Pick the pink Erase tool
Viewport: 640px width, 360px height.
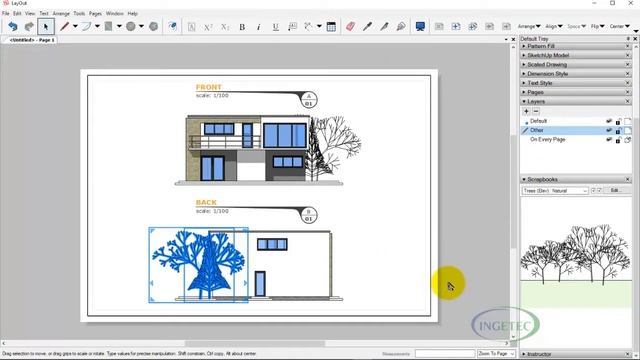point(350,27)
